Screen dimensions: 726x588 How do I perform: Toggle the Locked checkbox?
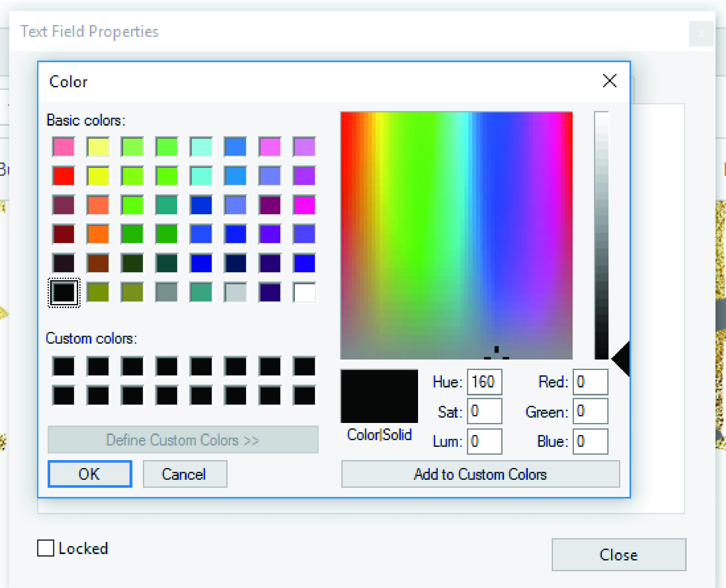tap(46, 548)
